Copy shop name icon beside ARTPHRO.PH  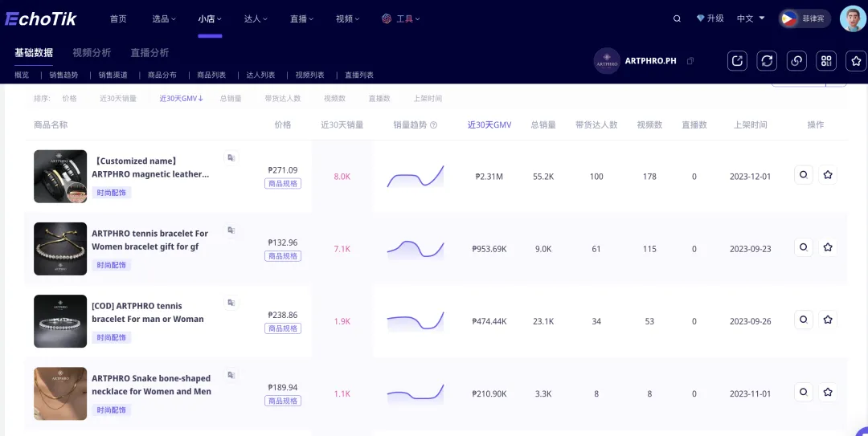(x=690, y=61)
